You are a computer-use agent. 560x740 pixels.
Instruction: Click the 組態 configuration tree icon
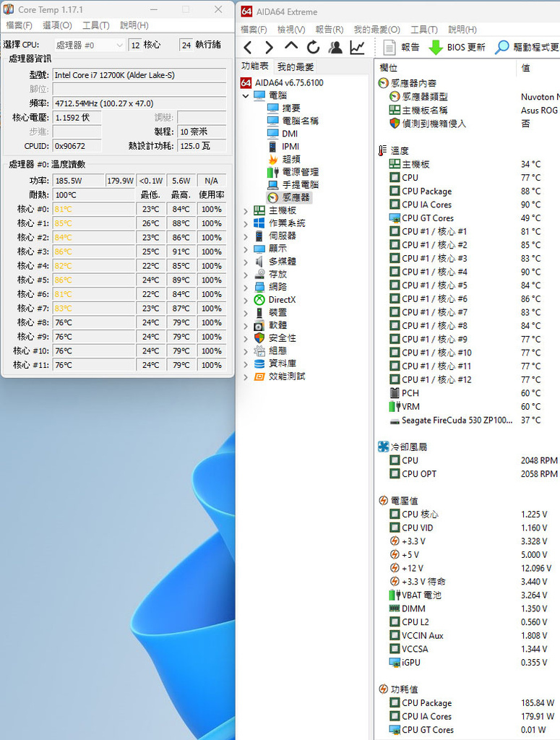click(259, 350)
